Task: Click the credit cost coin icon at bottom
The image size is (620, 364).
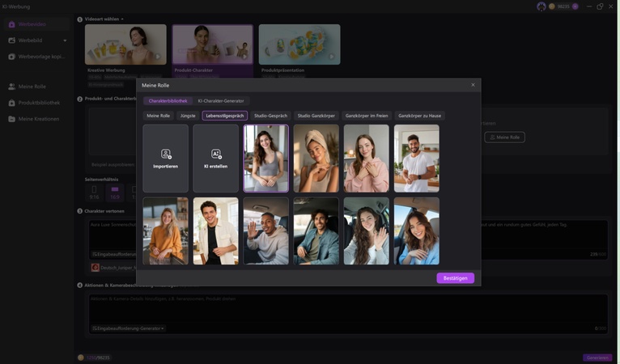Action: [81, 358]
